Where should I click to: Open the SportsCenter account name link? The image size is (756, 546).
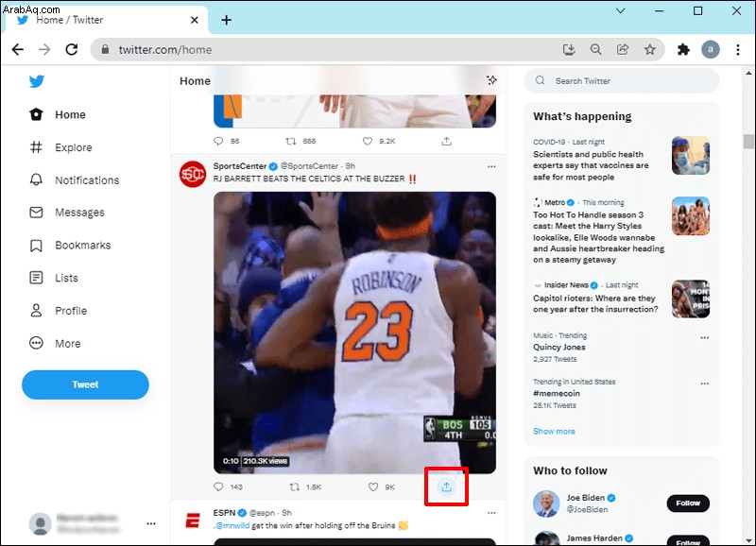click(x=240, y=165)
